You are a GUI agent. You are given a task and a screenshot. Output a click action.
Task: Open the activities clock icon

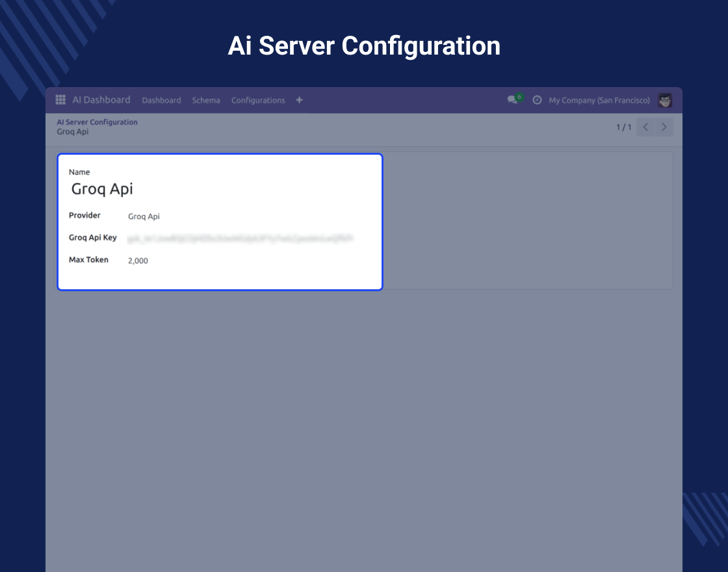pyautogui.click(x=537, y=100)
